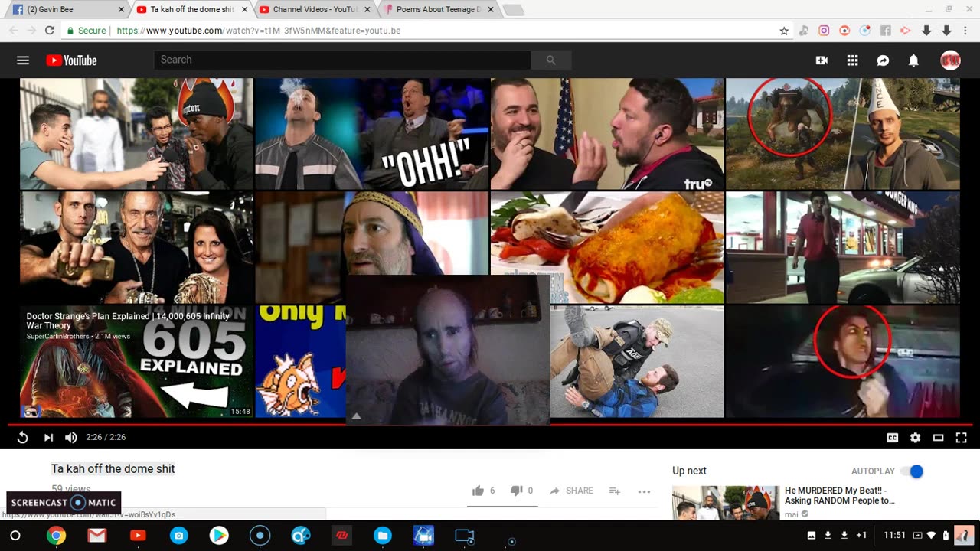Image resolution: width=980 pixels, height=551 pixels.
Task: Open the account avatar menu
Action: point(950,60)
